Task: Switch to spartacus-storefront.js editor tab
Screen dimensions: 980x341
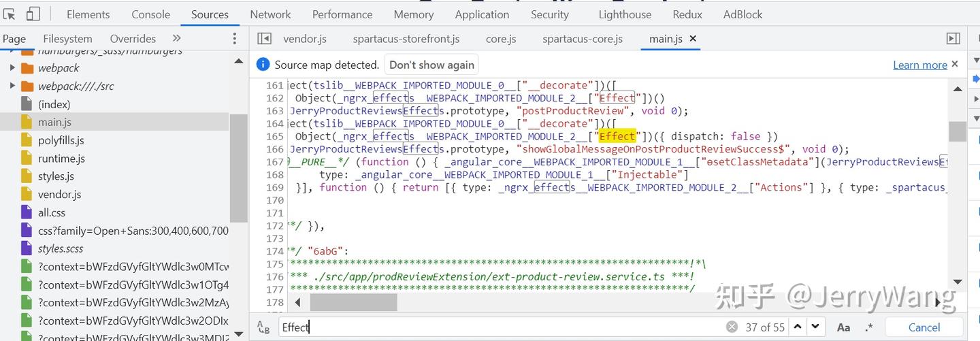Action: (406, 39)
